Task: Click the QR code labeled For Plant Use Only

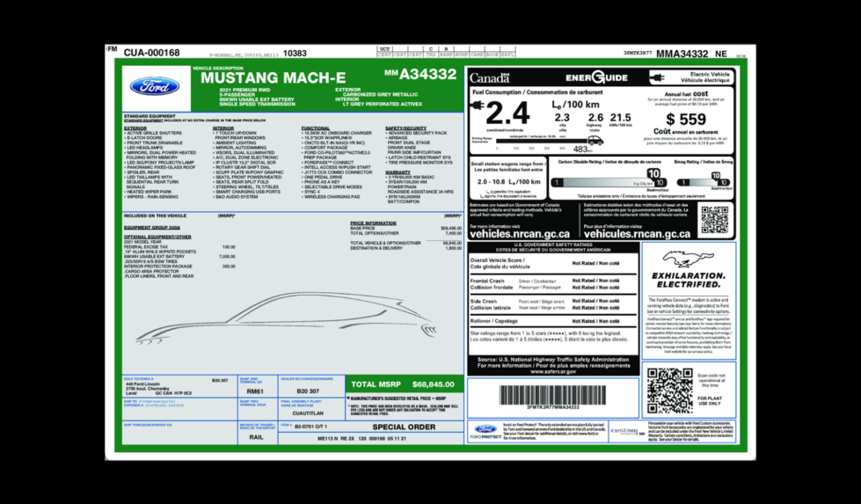Action: [x=669, y=391]
